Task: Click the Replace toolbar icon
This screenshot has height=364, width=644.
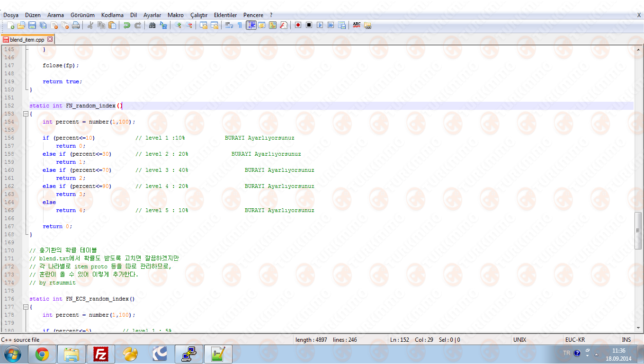Action: [163, 25]
